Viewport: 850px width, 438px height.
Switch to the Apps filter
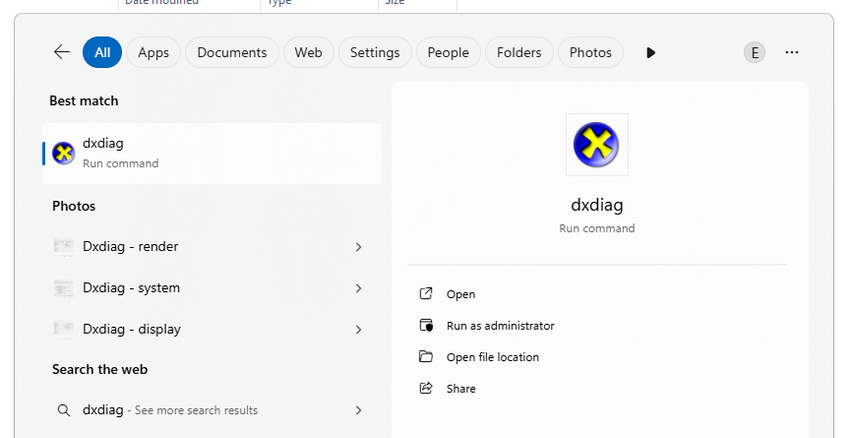tap(153, 53)
